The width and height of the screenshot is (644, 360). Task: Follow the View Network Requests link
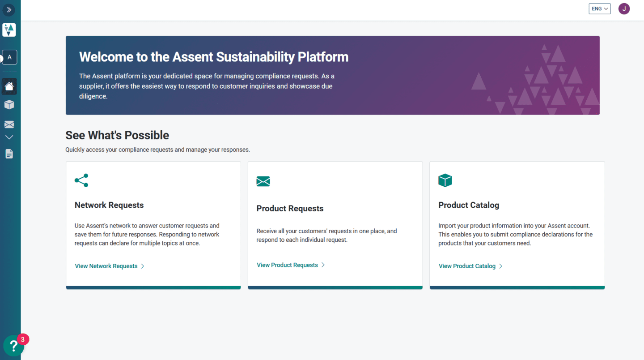(106, 266)
